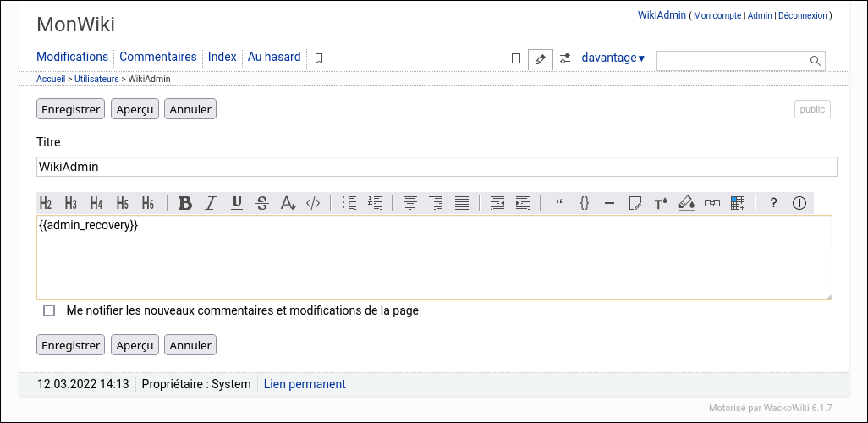Open the Modifications tab

(72, 57)
